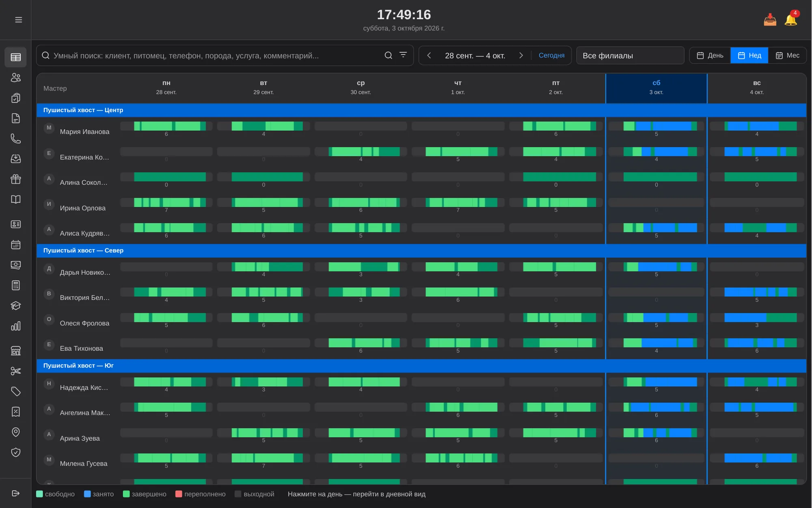The width and height of the screenshot is (812, 508).
Task: Open the graduation cap training icon
Action: tap(16, 306)
